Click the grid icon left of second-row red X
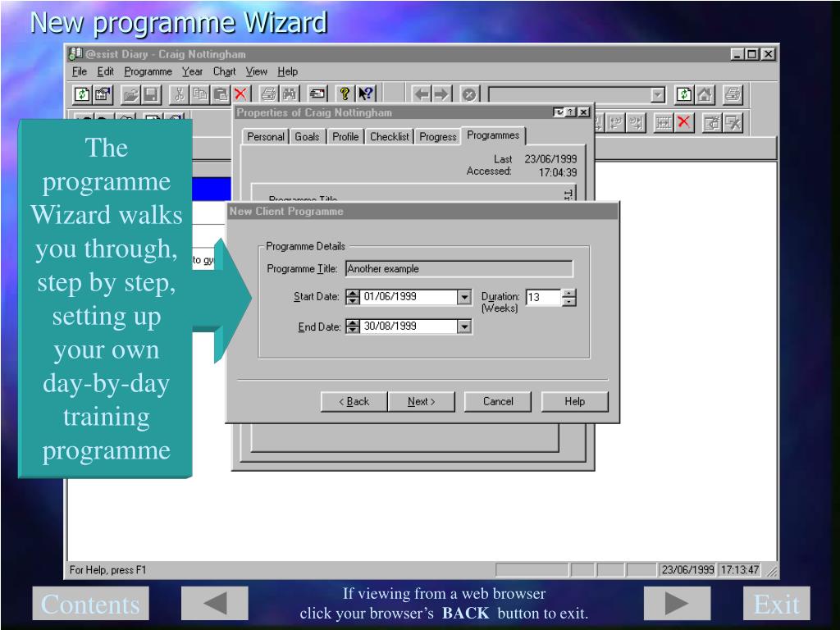The height and width of the screenshot is (630, 840). 663,123
